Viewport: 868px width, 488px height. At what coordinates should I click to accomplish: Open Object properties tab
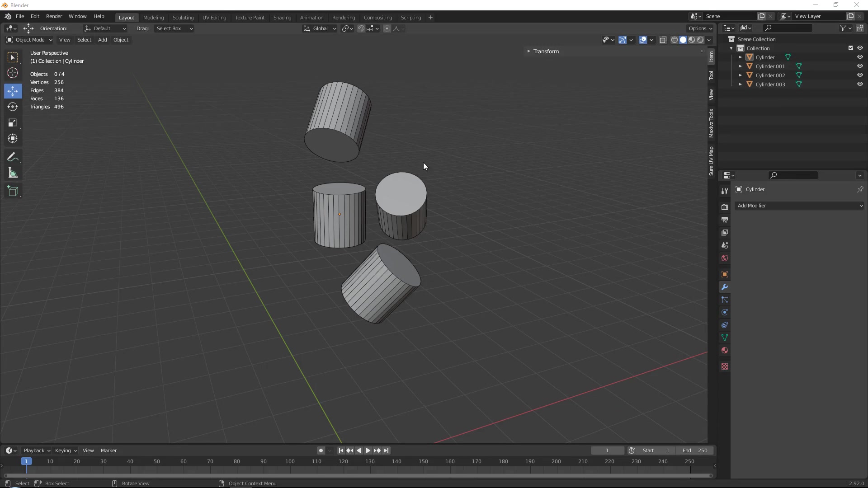tap(725, 274)
